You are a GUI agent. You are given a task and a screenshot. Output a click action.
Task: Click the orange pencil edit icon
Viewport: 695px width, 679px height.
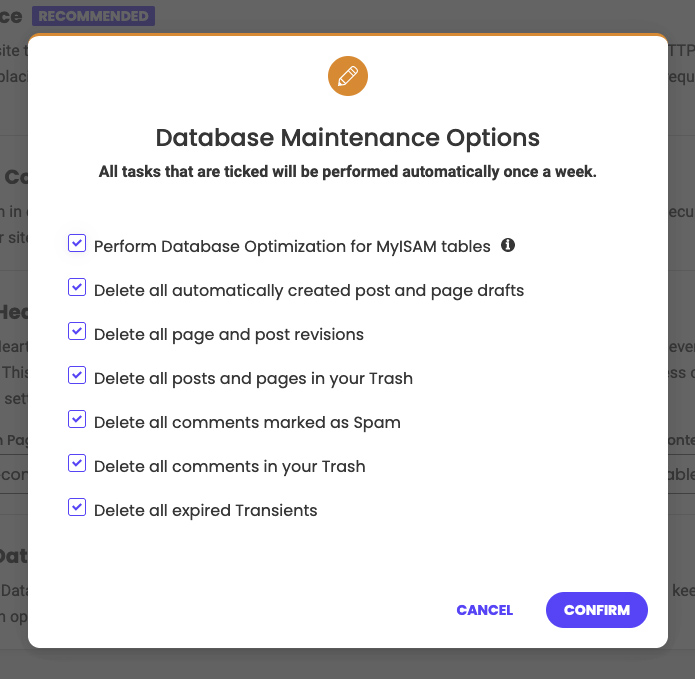[348, 76]
